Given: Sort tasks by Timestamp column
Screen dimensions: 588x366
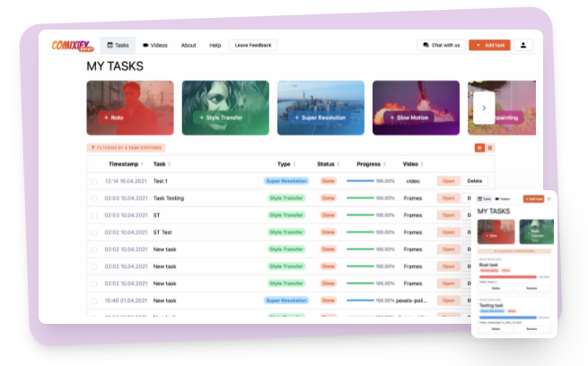Looking at the screenshot, I should coord(127,164).
